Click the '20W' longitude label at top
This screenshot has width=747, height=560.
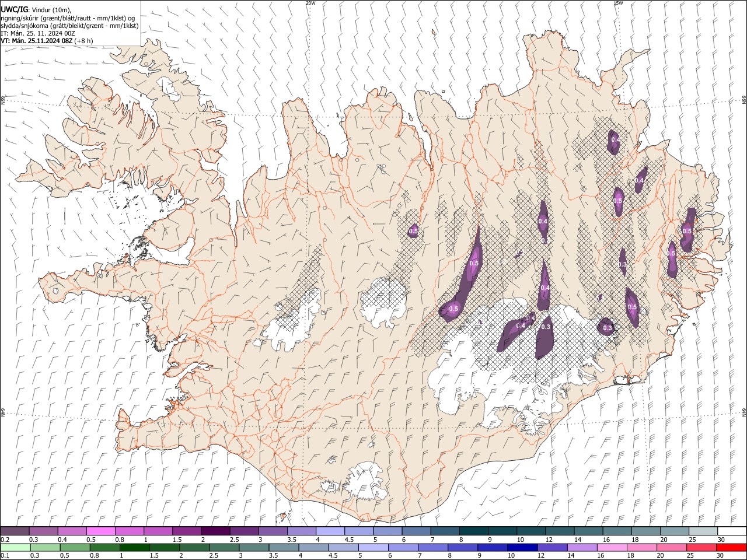coord(310,3)
